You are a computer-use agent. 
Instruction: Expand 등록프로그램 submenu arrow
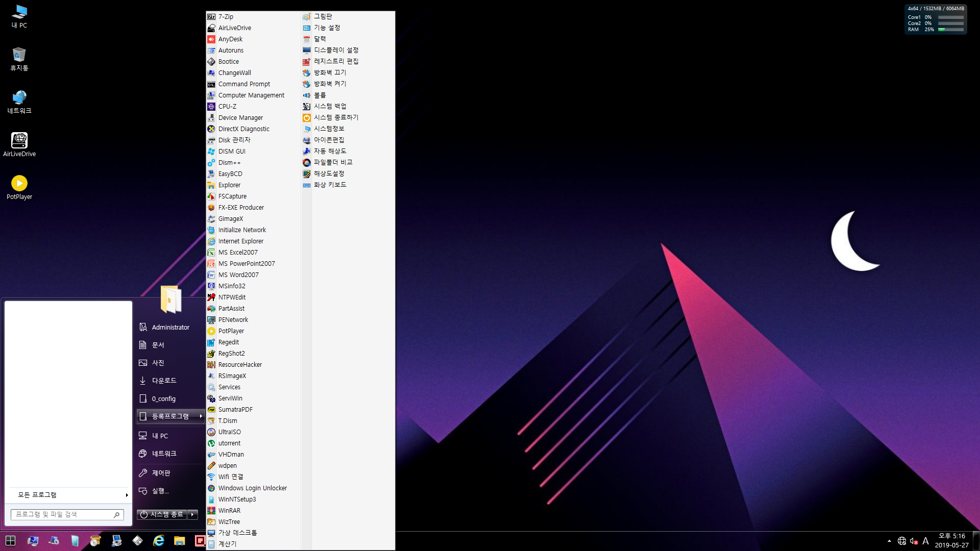(201, 416)
